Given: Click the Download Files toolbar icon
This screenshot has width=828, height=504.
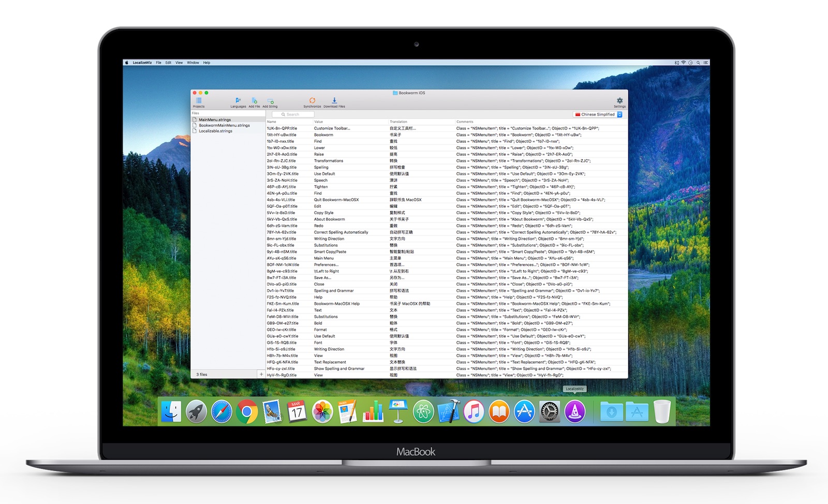Looking at the screenshot, I should pyautogui.click(x=334, y=102).
